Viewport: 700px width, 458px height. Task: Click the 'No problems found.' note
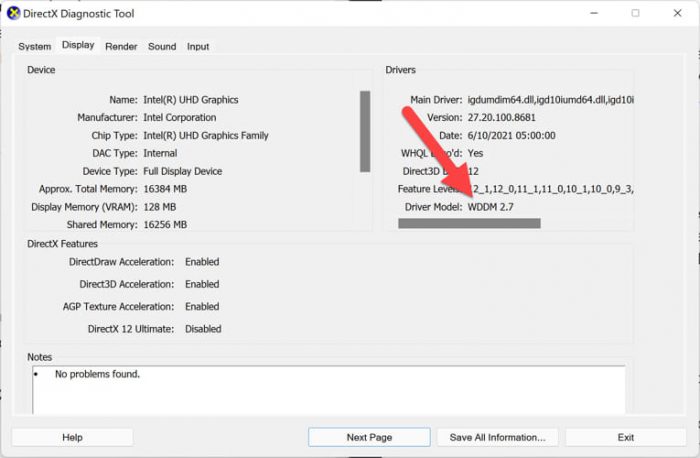click(x=97, y=374)
